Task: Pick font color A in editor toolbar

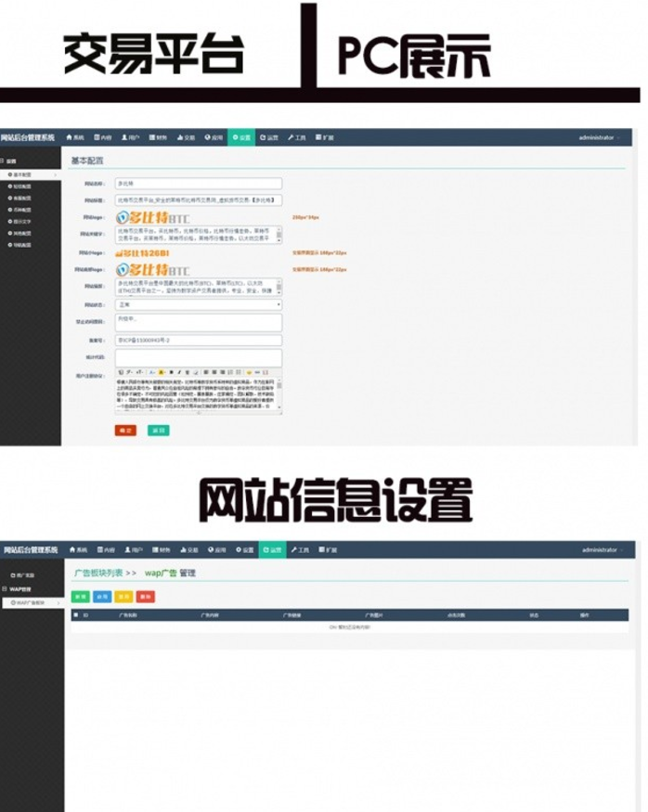Action: point(151,372)
